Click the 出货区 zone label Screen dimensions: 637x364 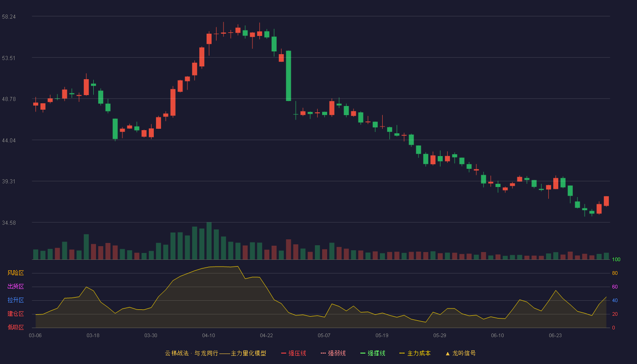pyautogui.click(x=15, y=287)
